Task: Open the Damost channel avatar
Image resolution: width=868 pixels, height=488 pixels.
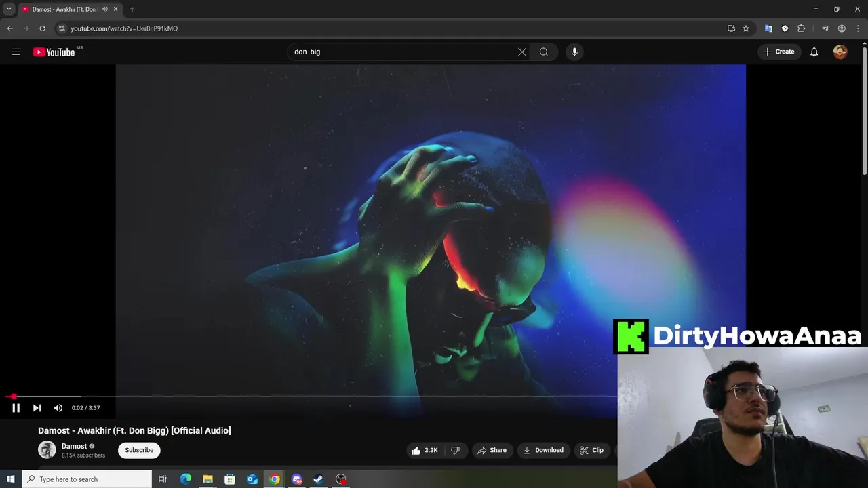Action: tap(47, 449)
